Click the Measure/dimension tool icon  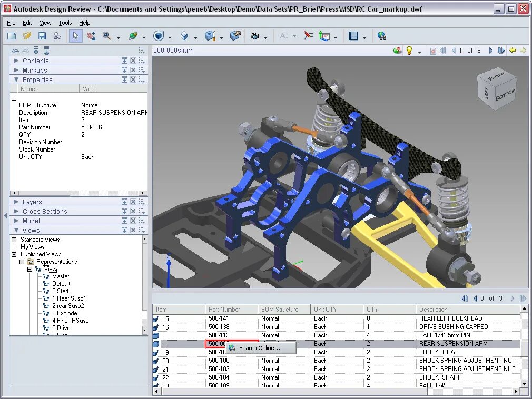324,36
